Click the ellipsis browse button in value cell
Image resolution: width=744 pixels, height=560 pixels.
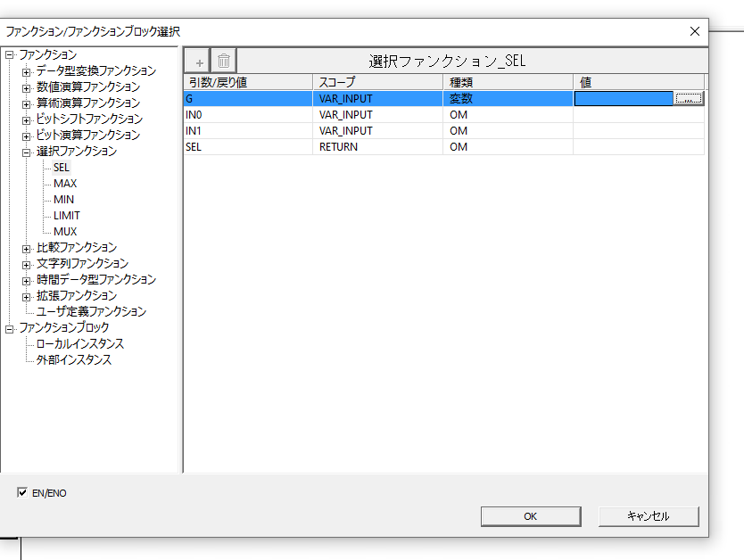click(x=689, y=99)
